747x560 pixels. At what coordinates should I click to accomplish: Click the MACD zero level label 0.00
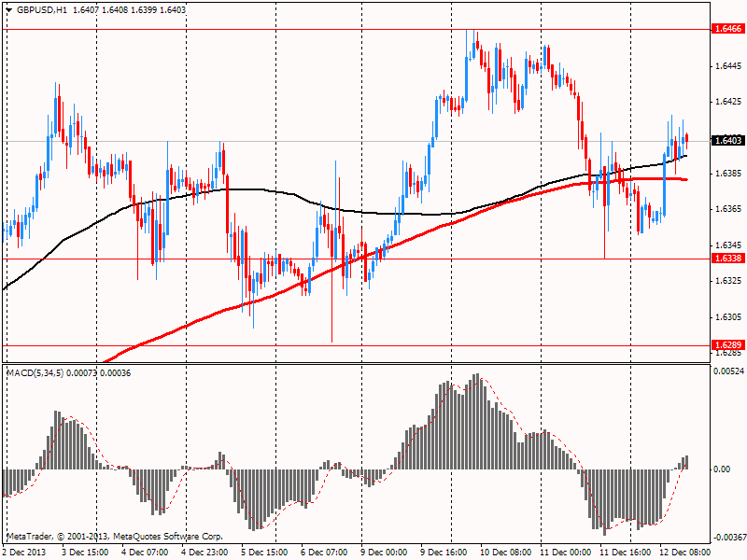point(721,469)
